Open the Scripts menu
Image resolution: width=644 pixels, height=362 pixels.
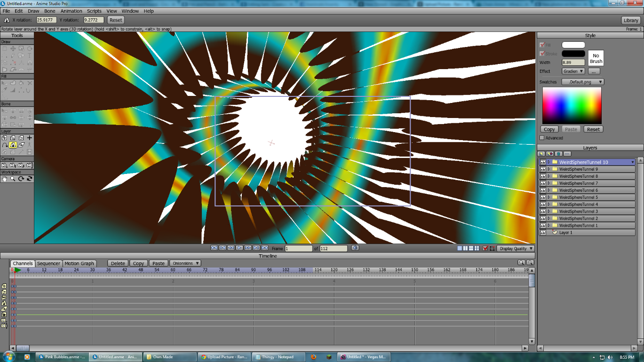point(94,11)
